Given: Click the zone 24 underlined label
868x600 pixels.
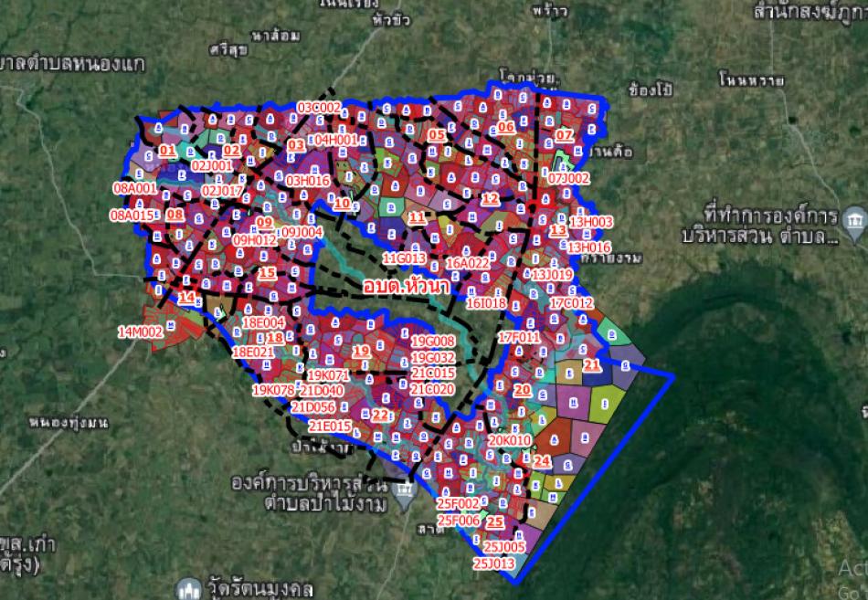Looking at the screenshot, I should (542, 461).
